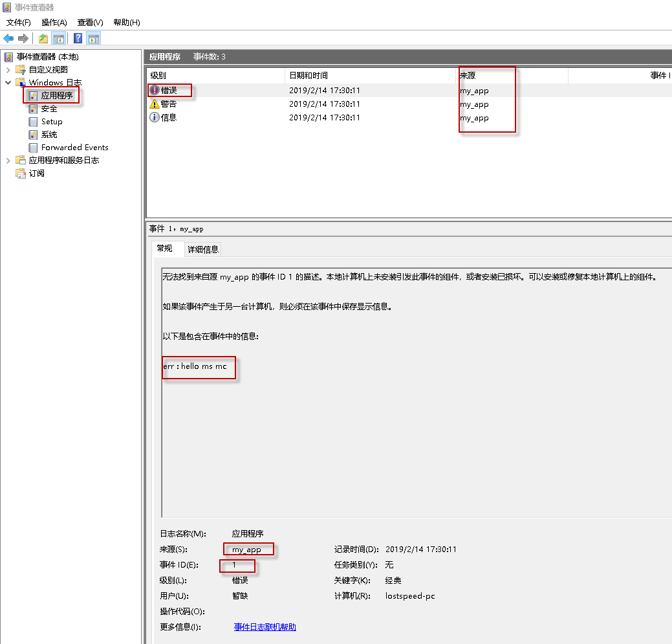The height and width of the screenshot is (644, 672).
Task: Select the 警告 event row
Action: click(x=409, y=104)
